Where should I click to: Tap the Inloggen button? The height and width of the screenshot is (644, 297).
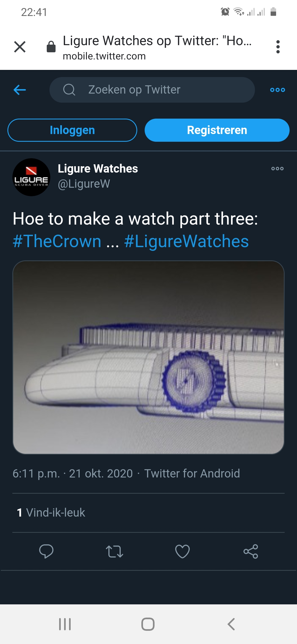(x=72, y=130)
